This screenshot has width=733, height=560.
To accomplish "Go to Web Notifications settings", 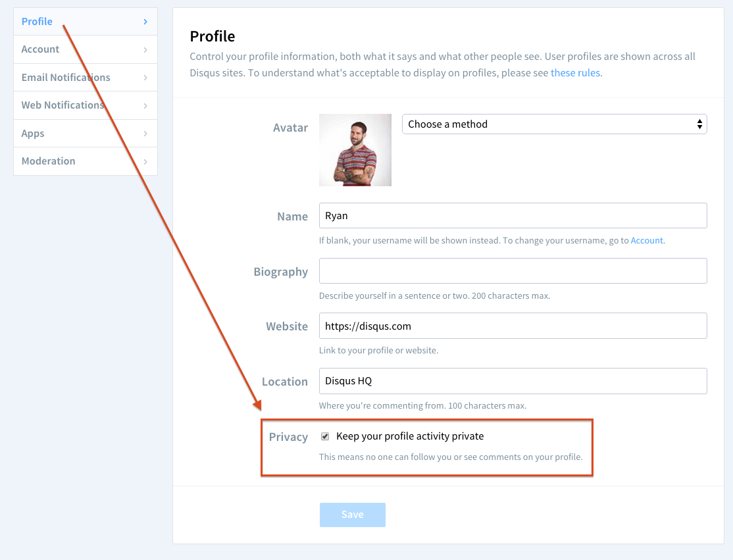I will [86, 106].
